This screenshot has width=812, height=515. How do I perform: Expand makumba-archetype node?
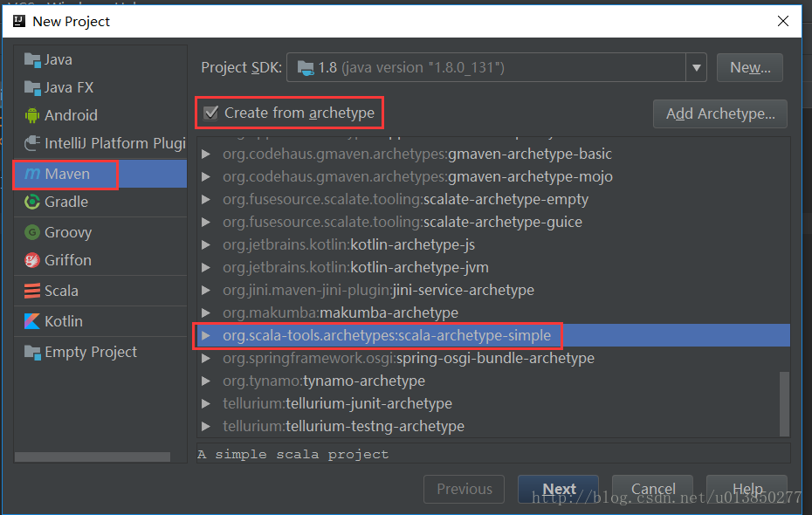pos(206,312)
